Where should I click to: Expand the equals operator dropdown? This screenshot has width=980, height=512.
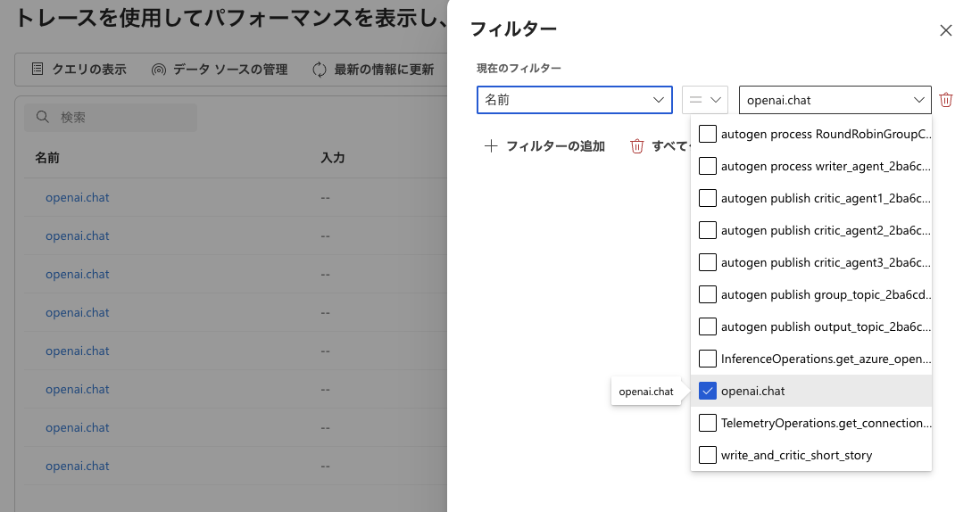[705, 100]
